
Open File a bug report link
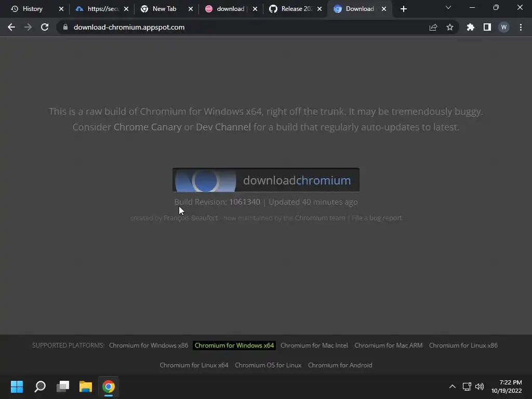377,218
